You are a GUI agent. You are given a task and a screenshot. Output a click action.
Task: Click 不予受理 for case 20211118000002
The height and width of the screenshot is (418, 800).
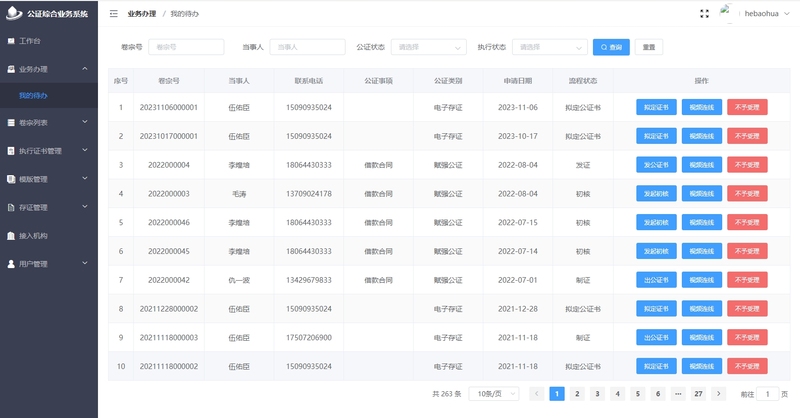tap(747, 366)
